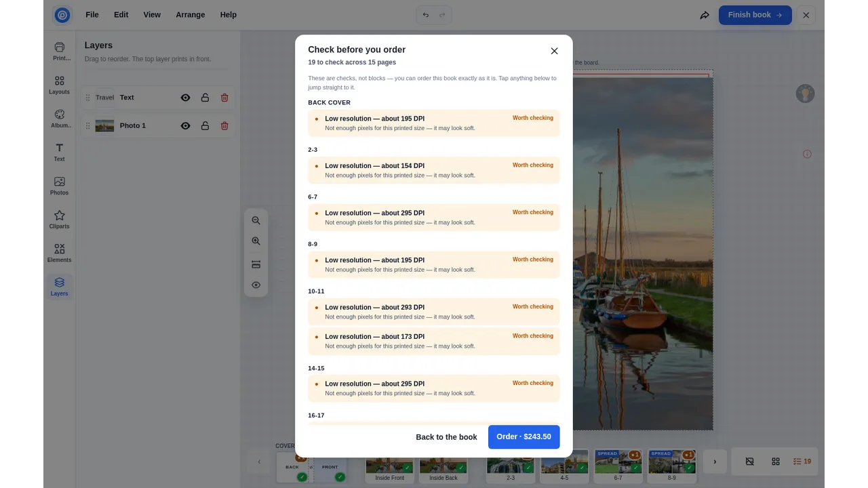Open the Album palette sidebar panel
Viewport: 868px width, 488px height.
[x=60, y=119]
